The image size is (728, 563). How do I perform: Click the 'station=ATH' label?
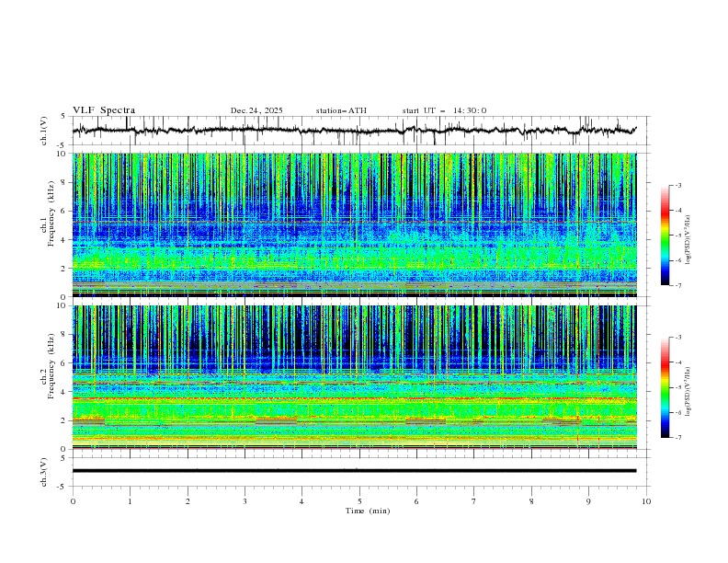[x=341, y=110]
